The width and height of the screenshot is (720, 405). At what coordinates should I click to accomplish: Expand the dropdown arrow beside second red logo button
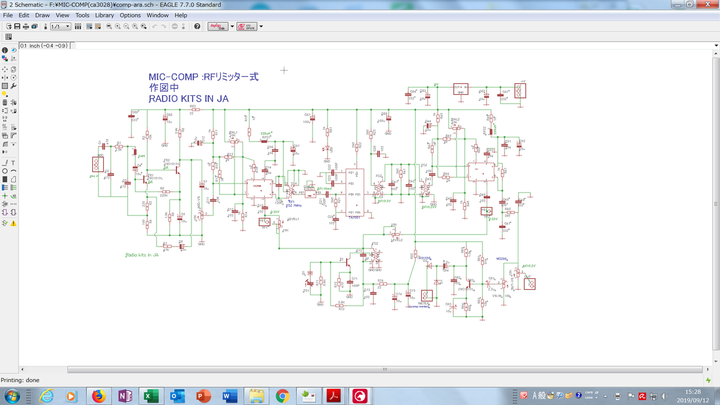tap(261, 26)
